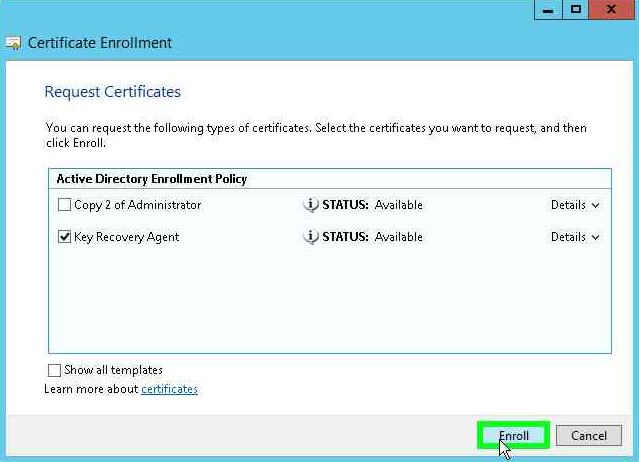Select the Copy 2 of Administrator label
The width and height of the screenshot is (639, 462).
(137, 205)
